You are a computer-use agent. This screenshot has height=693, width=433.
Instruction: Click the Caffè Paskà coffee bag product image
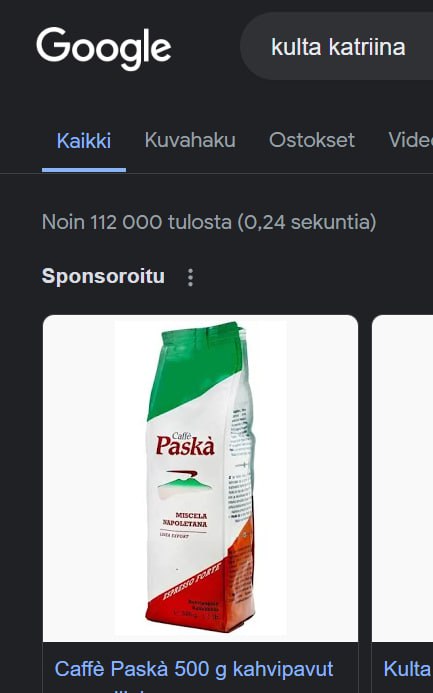(x=201, y=478)
